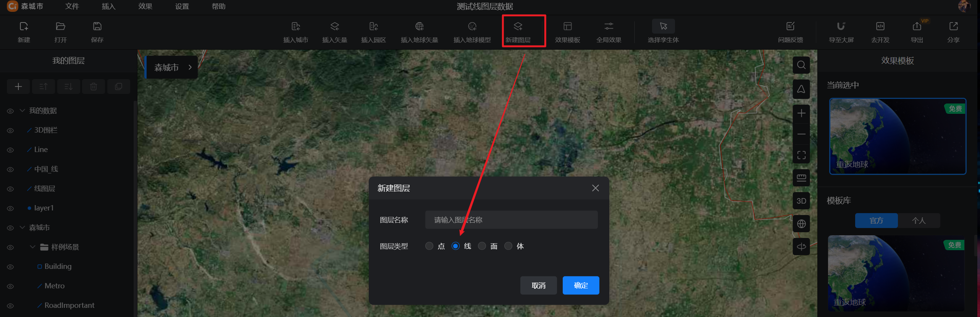Screen dimensions: 980x317
Task: Zoom out with the map minus icon
Action: click(x=801, y=134)
